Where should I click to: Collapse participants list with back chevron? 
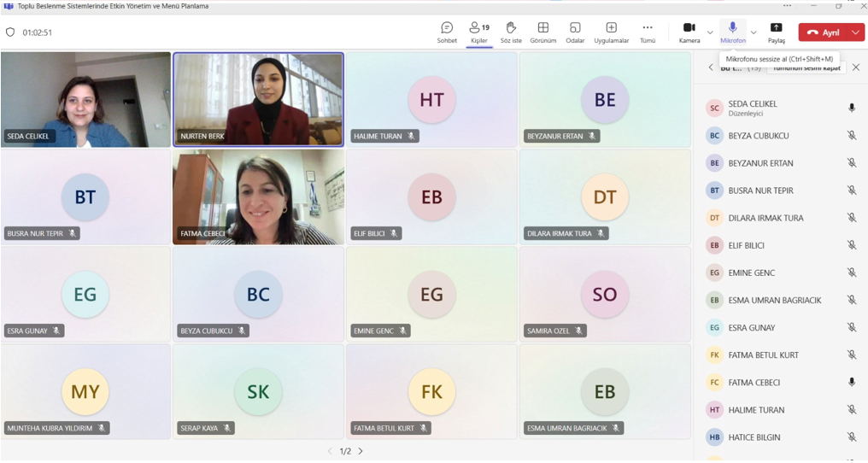[711, 67]
